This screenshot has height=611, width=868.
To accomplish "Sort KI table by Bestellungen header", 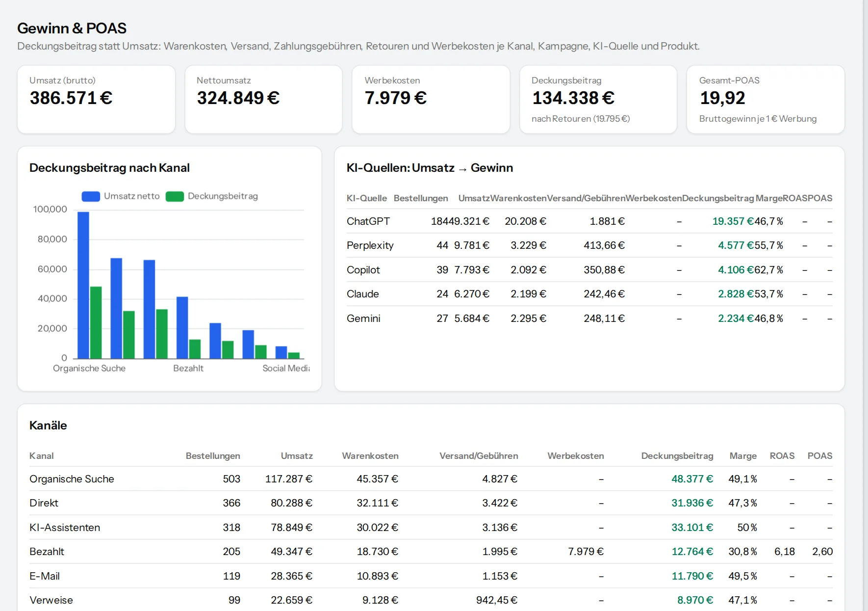I will pyautogui.click(x=421, y=198).
